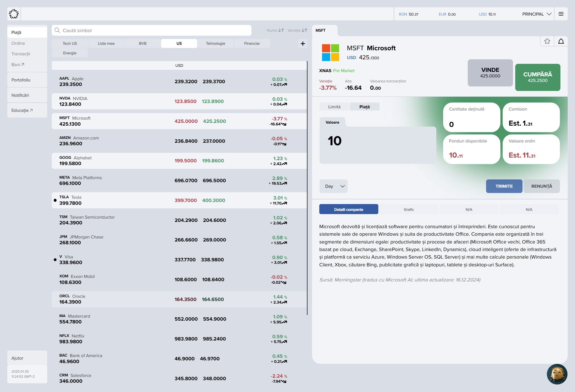Open the Financiar watchlist tab
This screenshot has width=575, height=392.
(x=252, y=43)
